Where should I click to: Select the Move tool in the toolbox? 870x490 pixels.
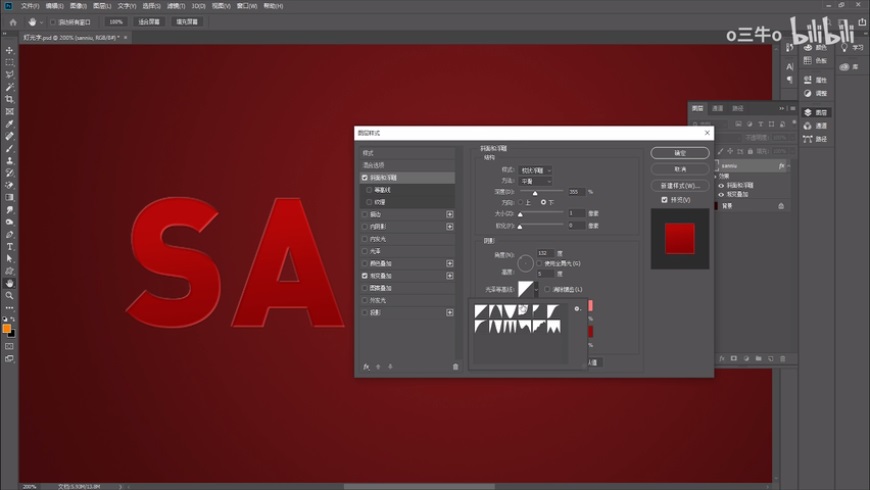(10, 50)
